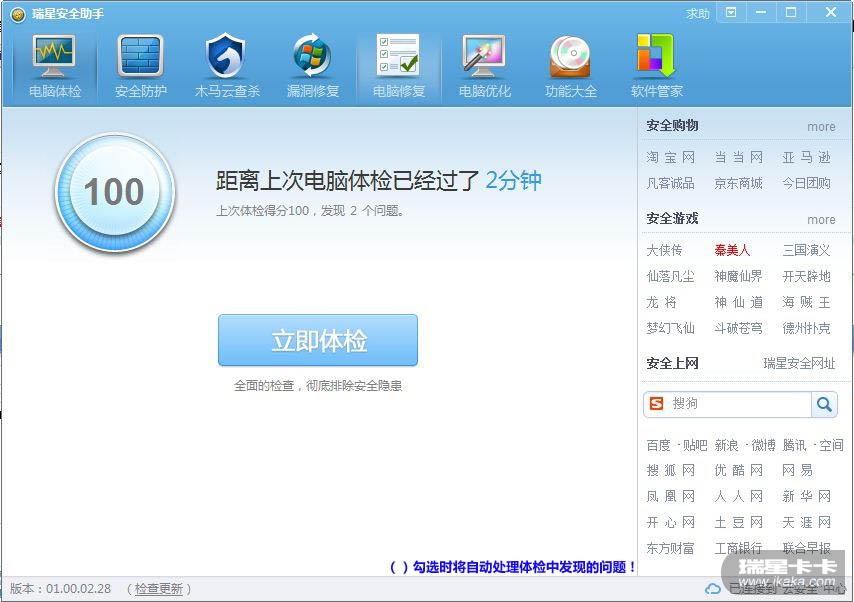
Task: Open the 漏洞修复 Windows globe icon
Action: point(312,56)
